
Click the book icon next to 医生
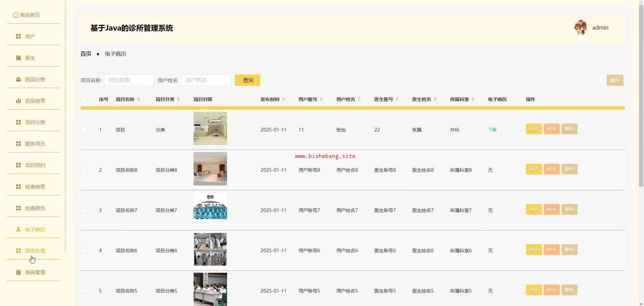[x=18, y=58]
